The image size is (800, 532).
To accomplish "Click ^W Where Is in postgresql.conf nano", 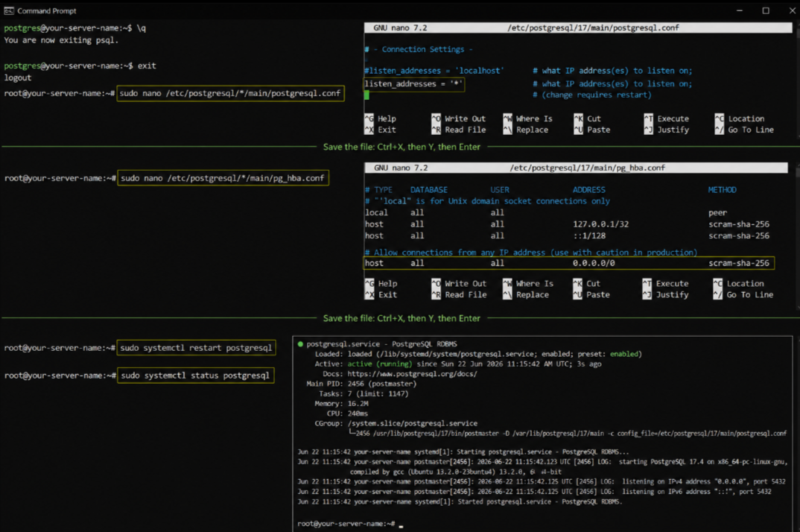I will click(528, 118).
